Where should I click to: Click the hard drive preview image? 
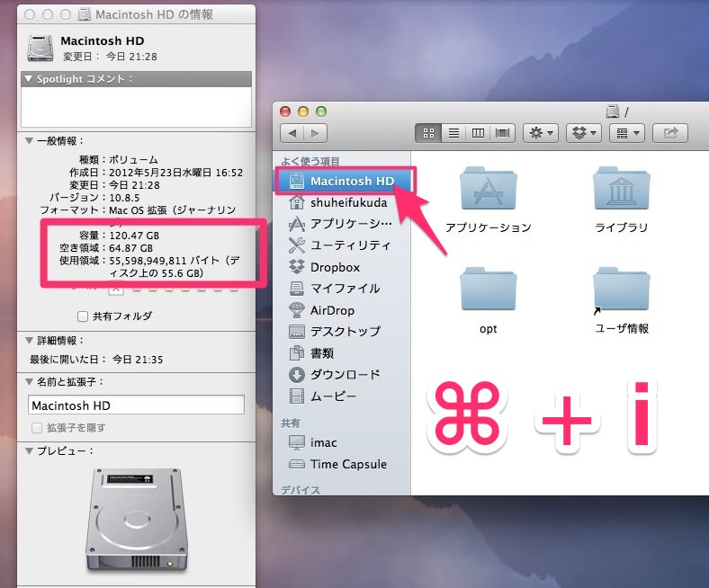pyautogui.click(x=137, y=521)
